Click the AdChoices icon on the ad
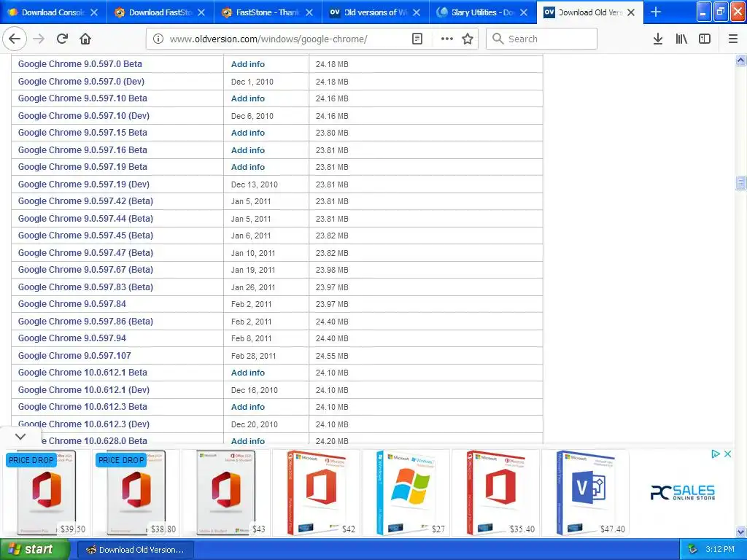 pyautogui.click(x=715, y=454)
